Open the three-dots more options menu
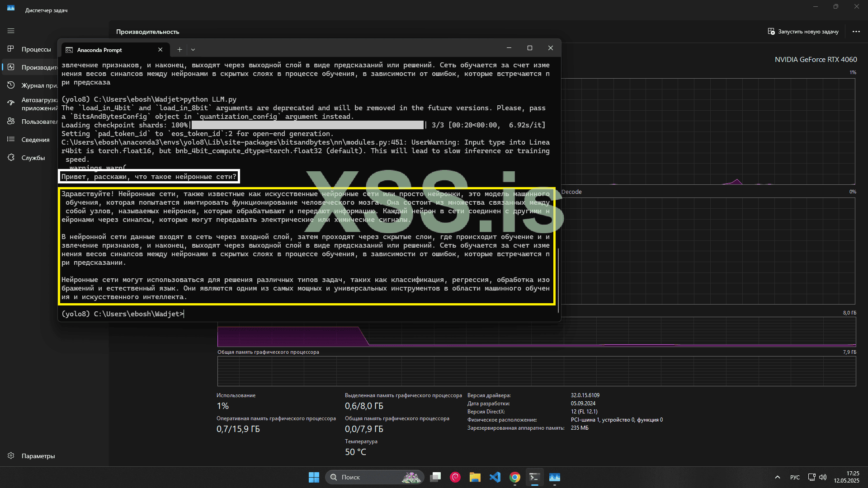The height and width of the screenshot is (488, 868). tap(856, 32)
